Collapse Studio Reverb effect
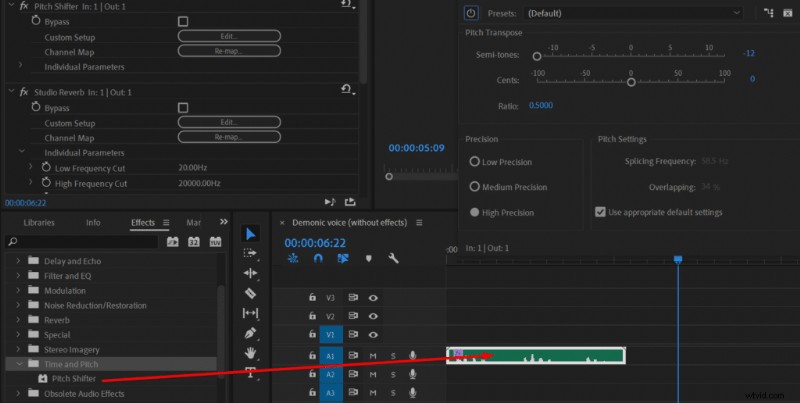The image size is (800, 403). tap(11, 91)
